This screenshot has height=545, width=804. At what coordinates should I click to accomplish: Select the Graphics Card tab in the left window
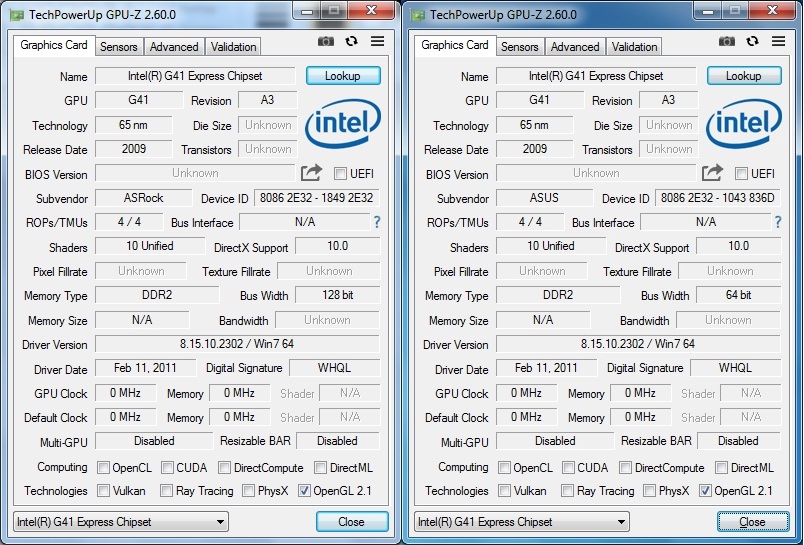[x=54, y=45]
